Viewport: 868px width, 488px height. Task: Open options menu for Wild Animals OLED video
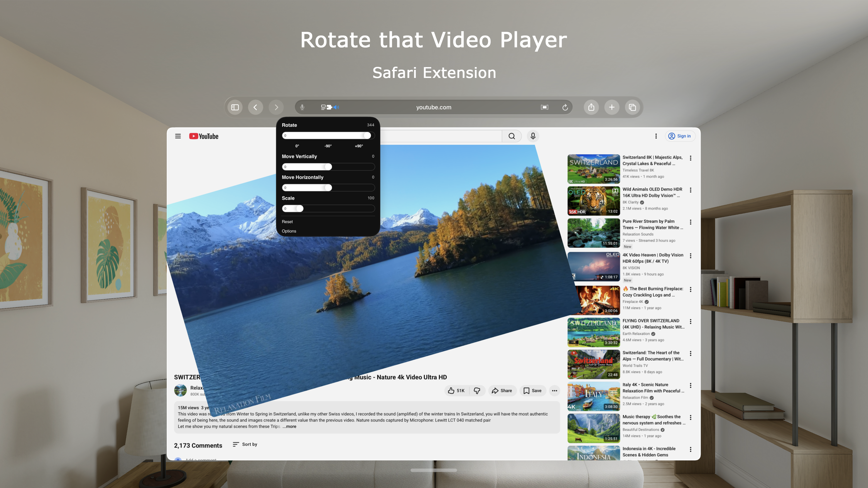pyautogui.click(x=690, y=190)
